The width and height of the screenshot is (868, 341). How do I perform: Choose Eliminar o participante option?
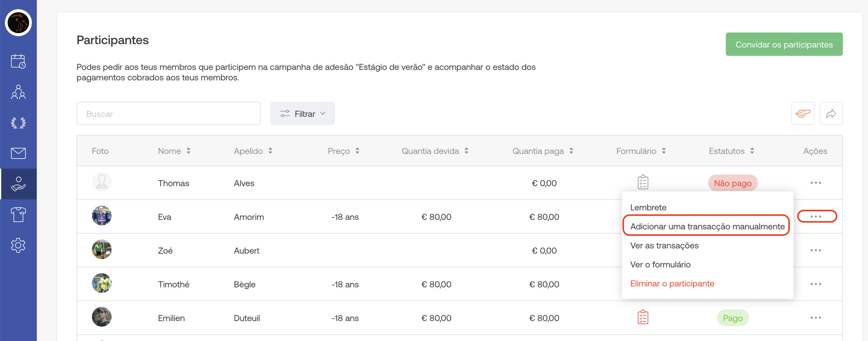[672, 283]
